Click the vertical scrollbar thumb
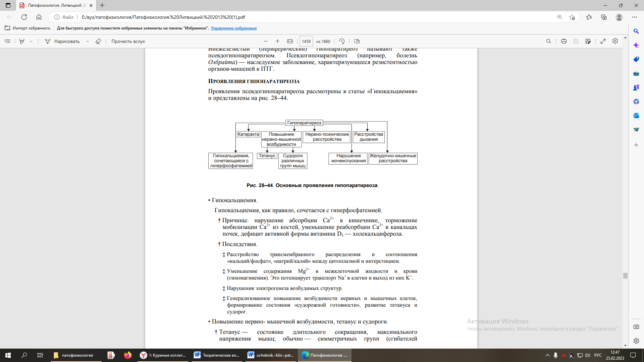This screenshot has width=644, height=362. pyautogui.click(x=625, y=276)
